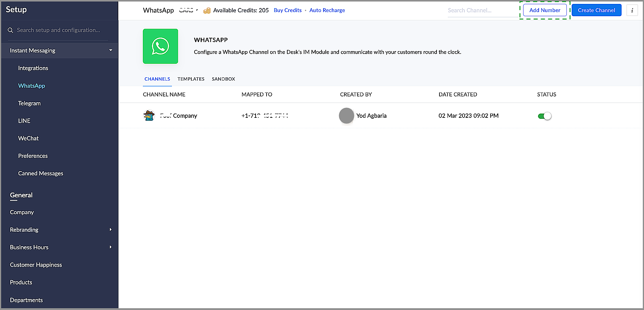Open Integrations in the sidebar

click(33, 68)
